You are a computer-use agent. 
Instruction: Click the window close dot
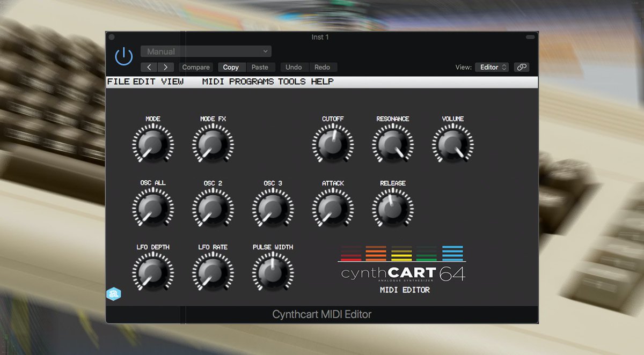(112, 37)
